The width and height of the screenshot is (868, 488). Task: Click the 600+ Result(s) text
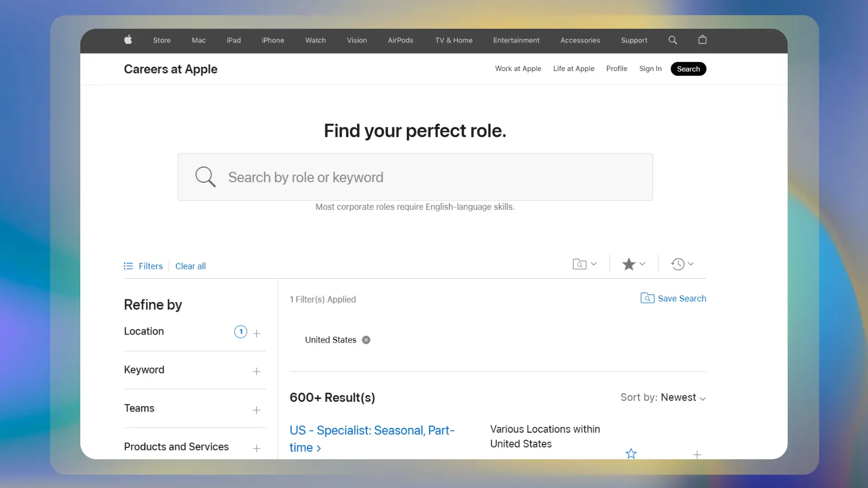click(x=332, y=397)
